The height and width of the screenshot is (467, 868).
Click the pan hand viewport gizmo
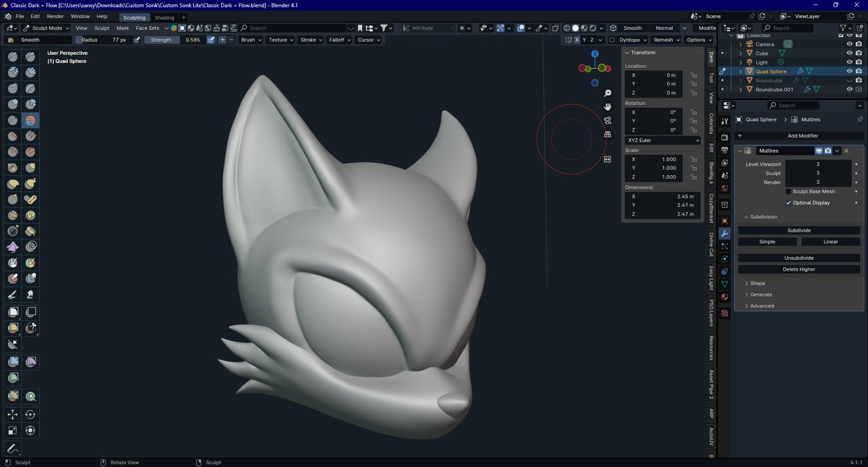click(x=608, y=106)
